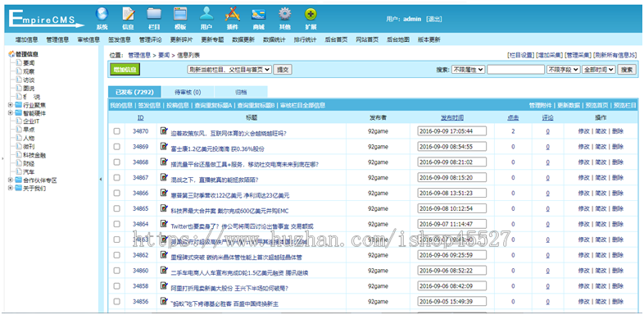Expand the 合作伙伴专区 tree node
644x315 pixels.
pyautogui.click(x=11, y=180)
